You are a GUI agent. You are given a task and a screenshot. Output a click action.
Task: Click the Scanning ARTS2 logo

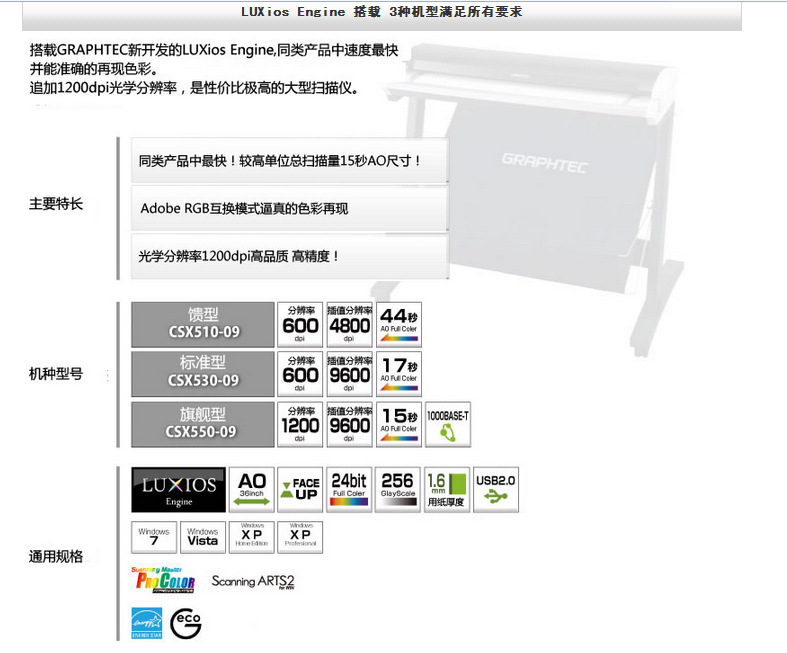[x=253, y=581]
